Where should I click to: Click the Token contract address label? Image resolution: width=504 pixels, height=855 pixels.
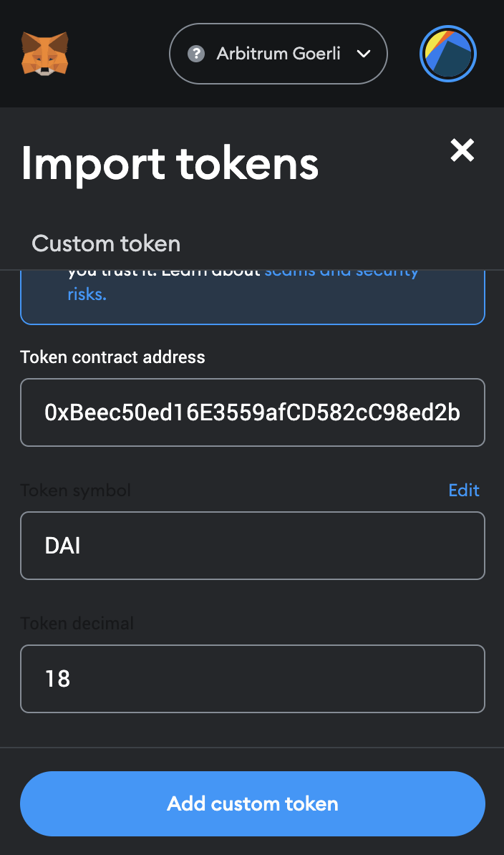(113, 357)
